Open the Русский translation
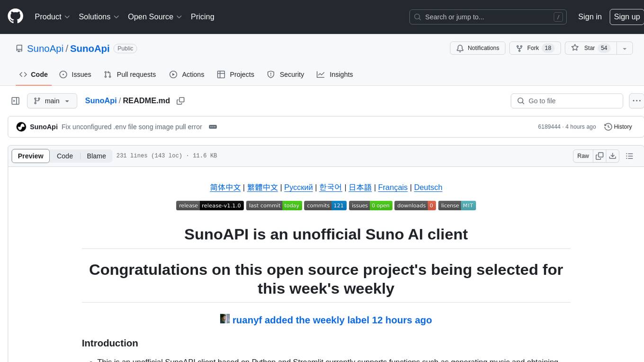Image resolution: width=644 pixels, height=362 pixels. [298, 187]
